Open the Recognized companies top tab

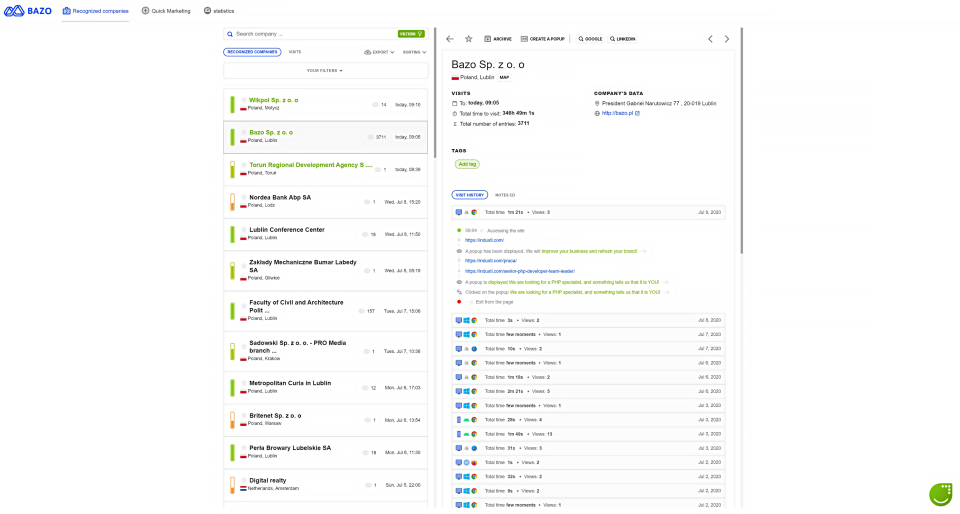tap(96, 11)
